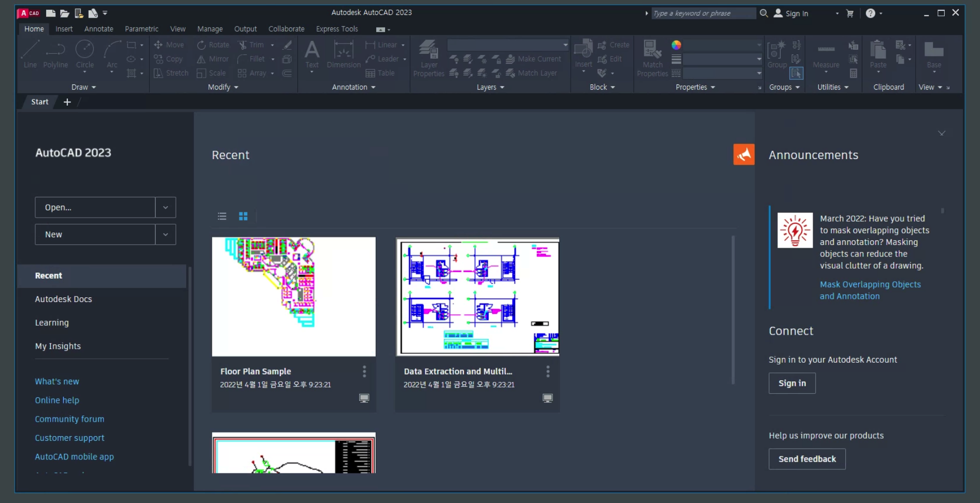The image size is (980, 503).
Task: Switch recent files to list view
Action: pos(222,216)
